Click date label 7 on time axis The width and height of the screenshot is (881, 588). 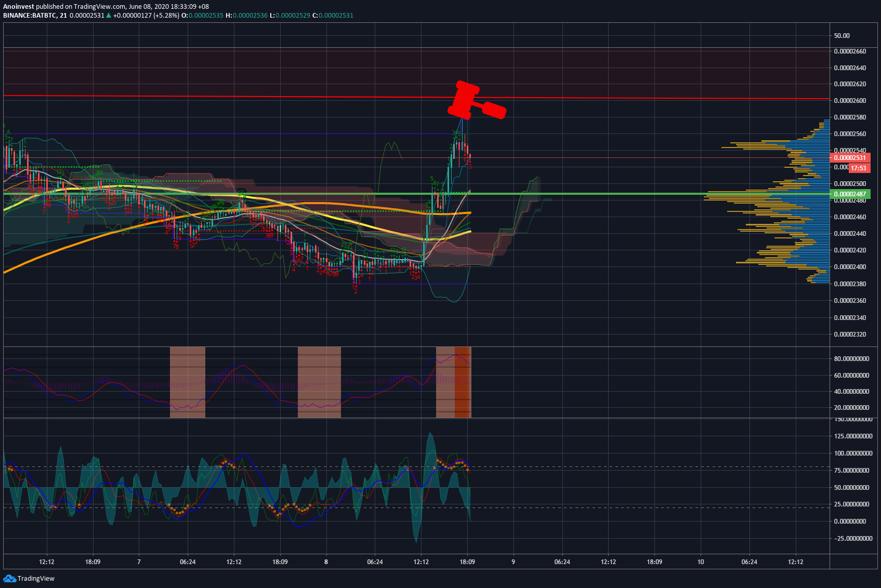tap(139, 562)
